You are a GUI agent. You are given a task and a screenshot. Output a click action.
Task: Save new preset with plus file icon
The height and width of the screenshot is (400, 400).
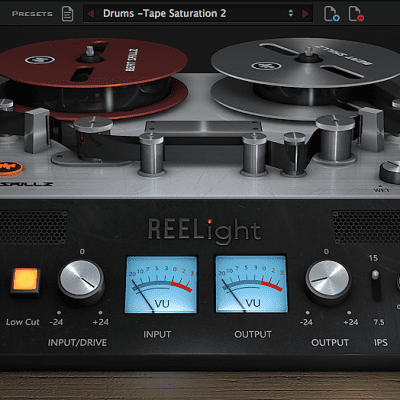(332, 14)
